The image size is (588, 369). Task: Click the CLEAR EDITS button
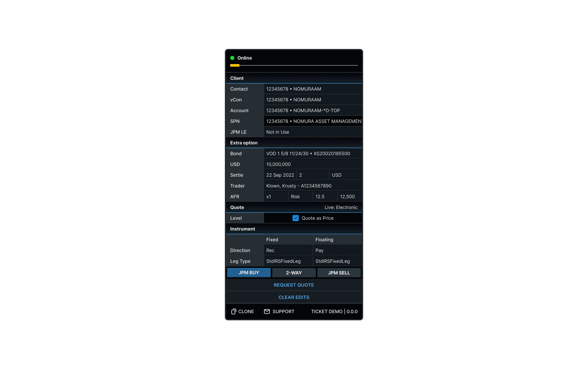pos(294,297)
